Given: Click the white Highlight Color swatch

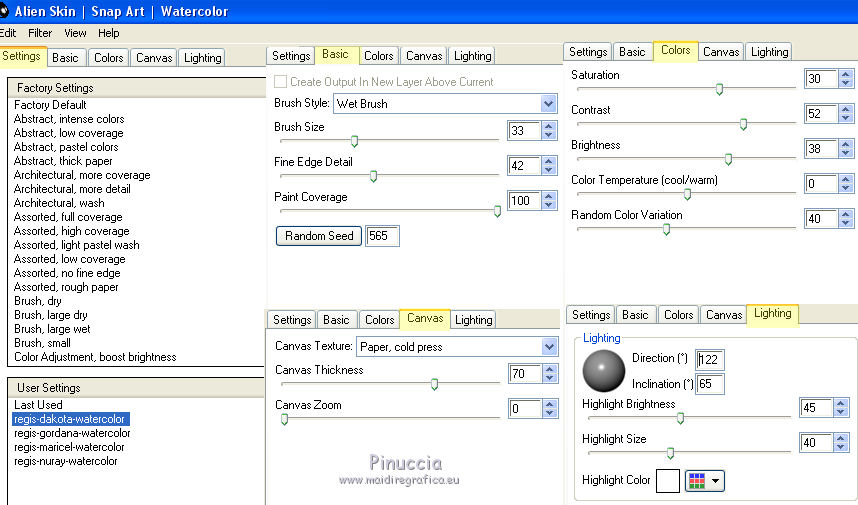Looking at the screenshot, I should point(667,481).
